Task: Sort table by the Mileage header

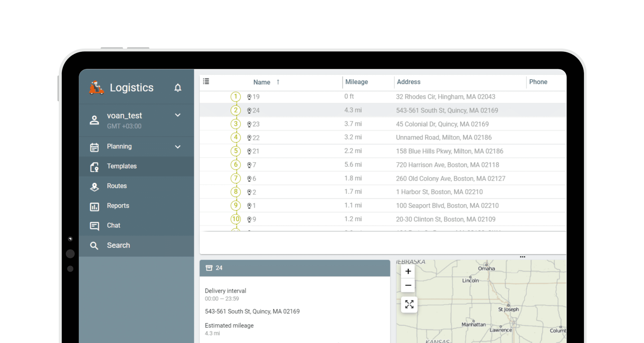Action: pyautogui.click(x=356, y=82)
